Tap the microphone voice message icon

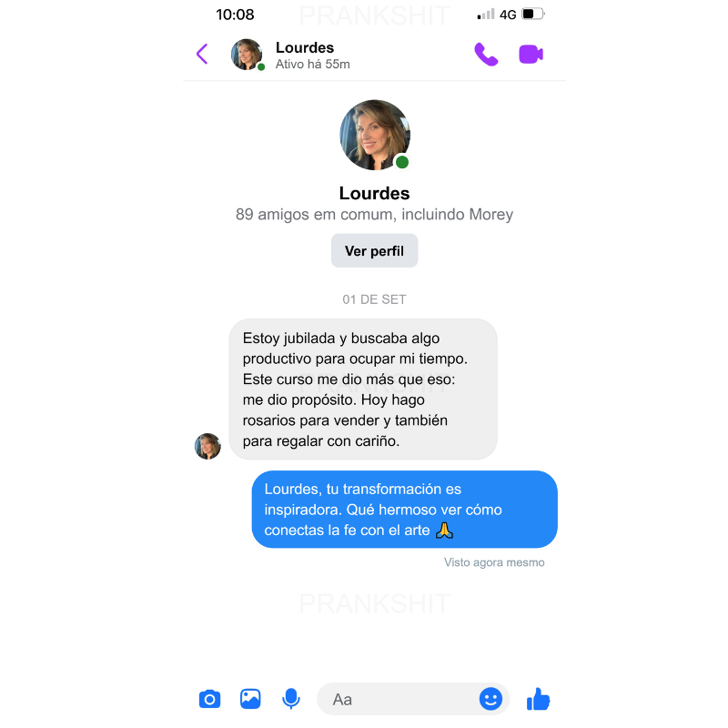[x=291, y=699]
